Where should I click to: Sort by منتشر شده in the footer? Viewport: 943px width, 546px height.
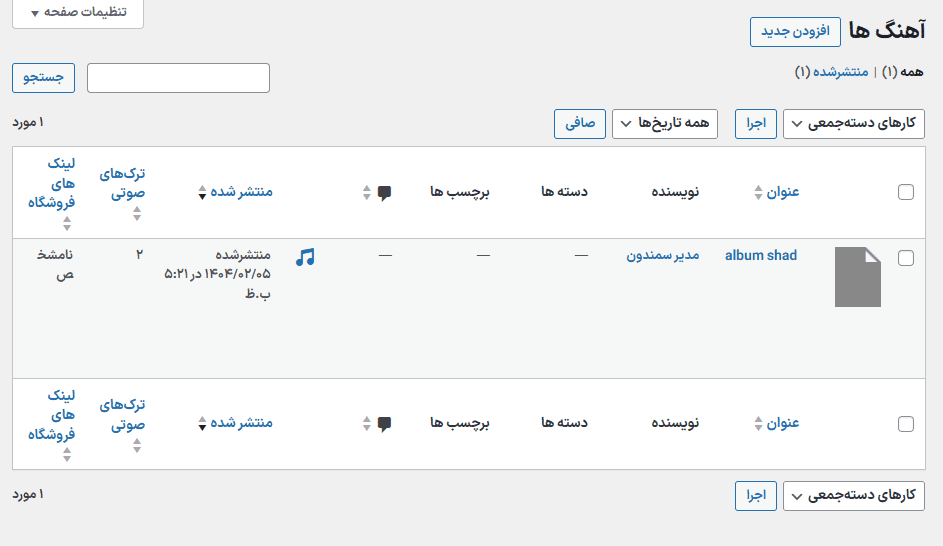pyautogui.click(x=235, y=423)
